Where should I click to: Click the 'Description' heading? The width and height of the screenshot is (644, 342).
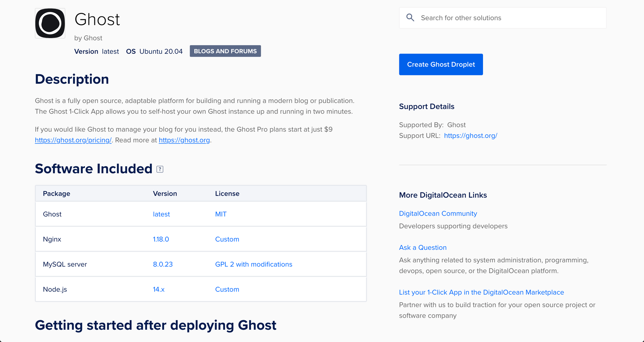point(72,79)
